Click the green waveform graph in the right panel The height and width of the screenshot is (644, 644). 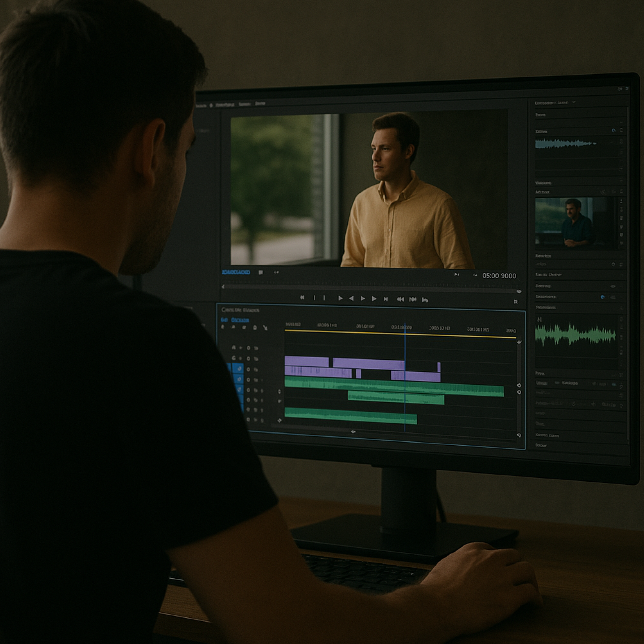click(x=575, y=335)
